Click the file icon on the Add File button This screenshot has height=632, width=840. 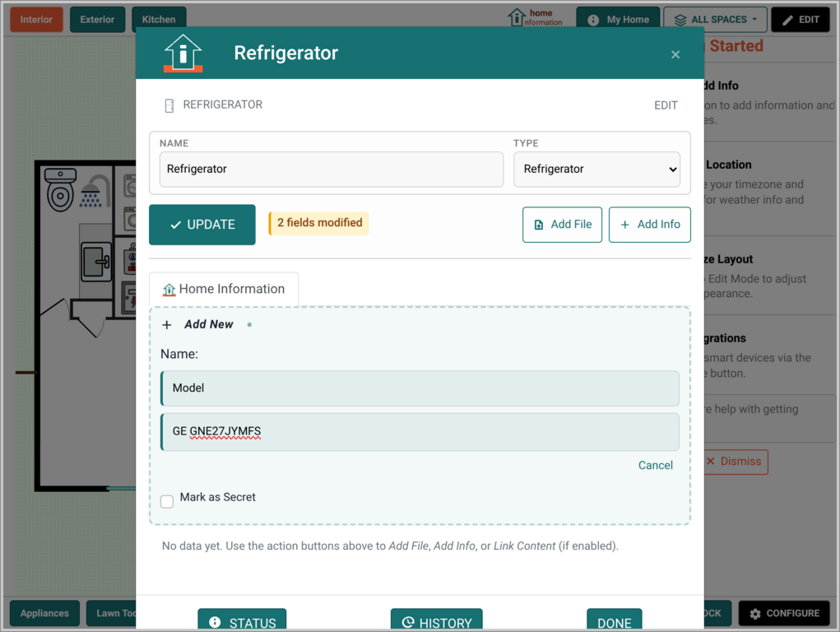(539, 225)
